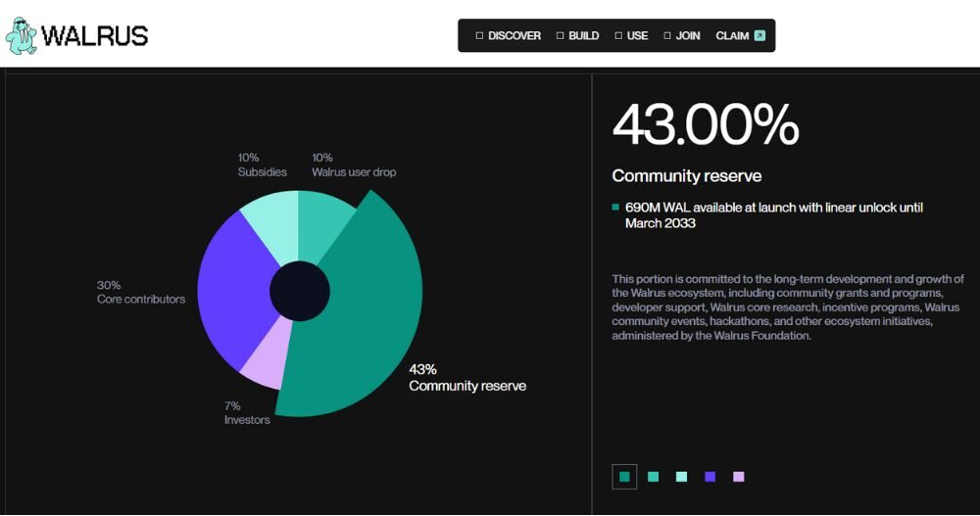Click the green bullet square before 690M WAL
Image resolution: width=980 pixels, height=516 pixels.
coord(615,208)
